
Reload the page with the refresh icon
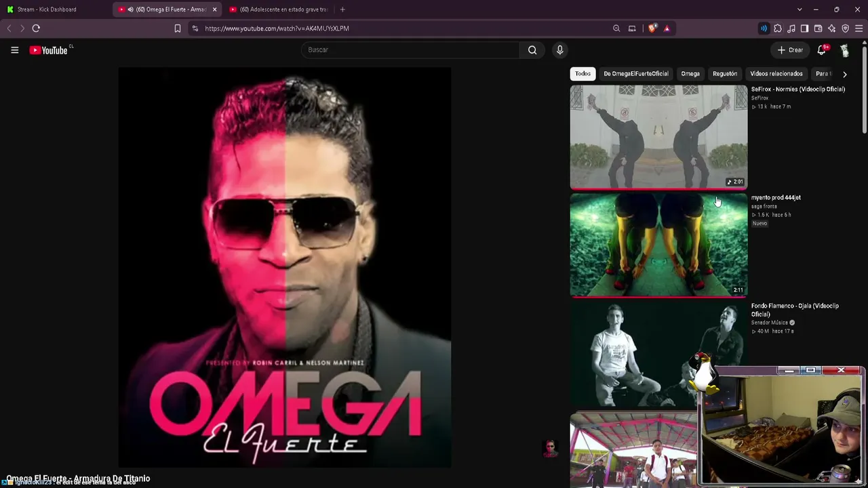(x=36, y=28)
